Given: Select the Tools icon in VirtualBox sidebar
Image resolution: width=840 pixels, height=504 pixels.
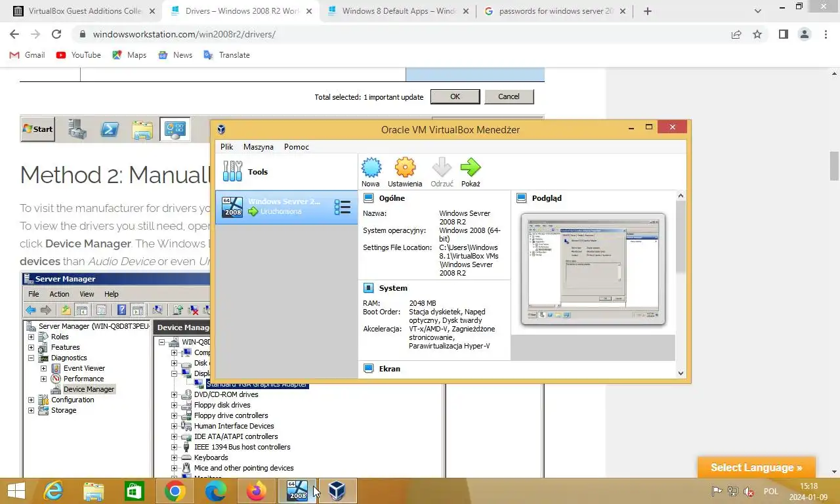Looking at the screenshot, I should coord(232,171).
